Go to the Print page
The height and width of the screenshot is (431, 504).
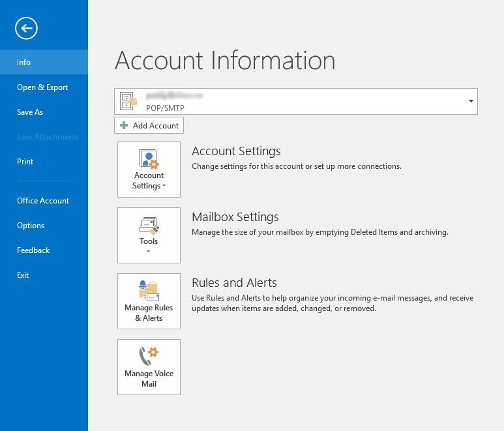click(25, 162)
